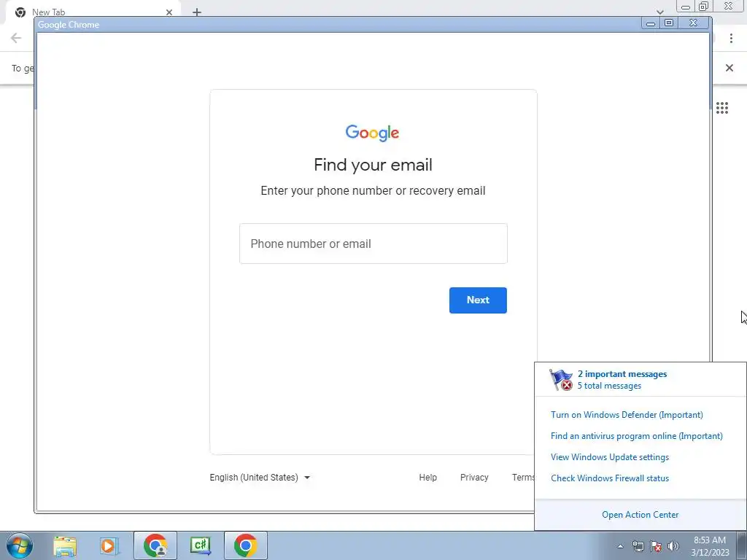Close the Google Chrome popup window
Image resolution: width=747 pixels, height=560 pixels.
coord(694,23)
